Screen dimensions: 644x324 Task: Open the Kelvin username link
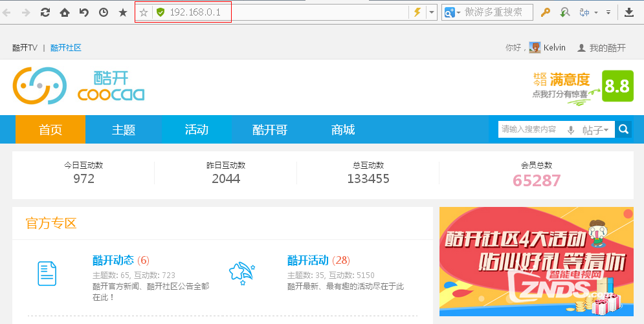coord(555,48)
